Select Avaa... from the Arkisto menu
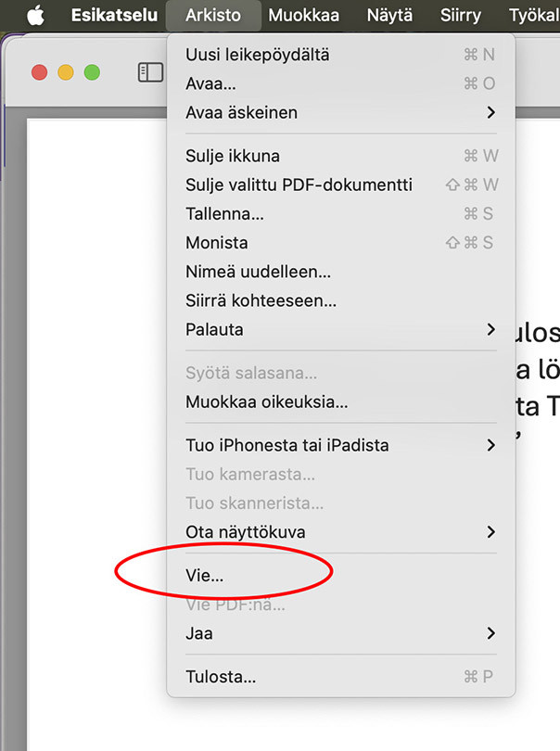560x751 pixels. (x=210, y=83)
